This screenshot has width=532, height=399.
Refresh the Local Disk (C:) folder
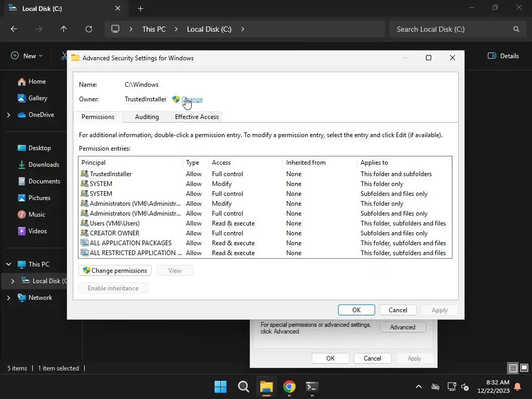click(x=89, y=29)
